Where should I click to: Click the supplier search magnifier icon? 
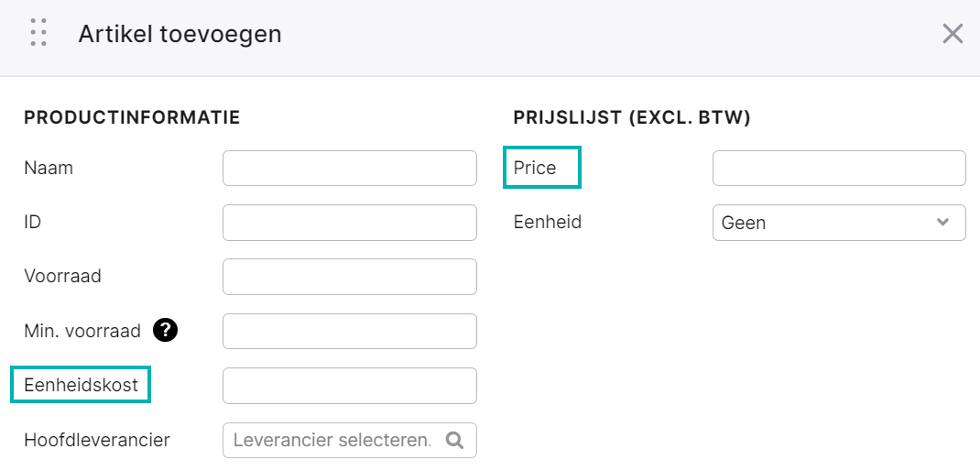[454, 441]
